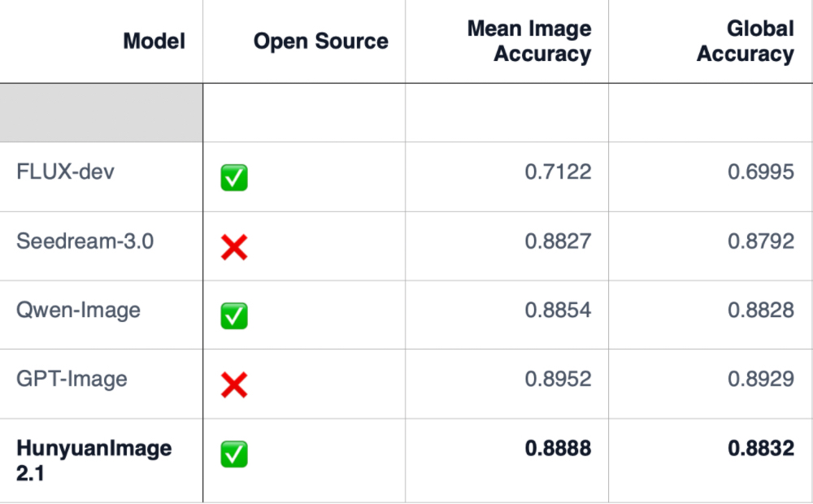Viewport: 813px width, 504px height.
Task: Click the red cross in the Seedream-3.0 row
Action: [234, 246]
